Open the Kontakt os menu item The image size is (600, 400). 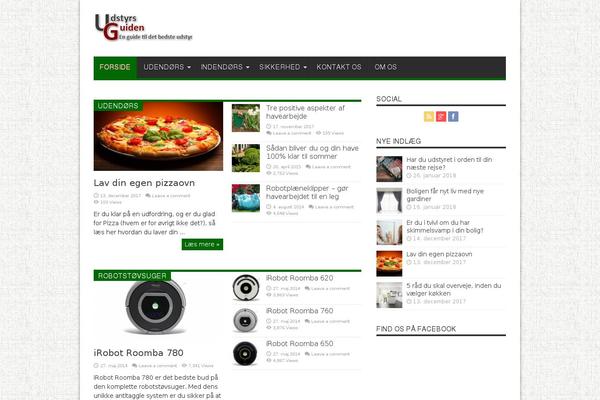click(339, 67)
